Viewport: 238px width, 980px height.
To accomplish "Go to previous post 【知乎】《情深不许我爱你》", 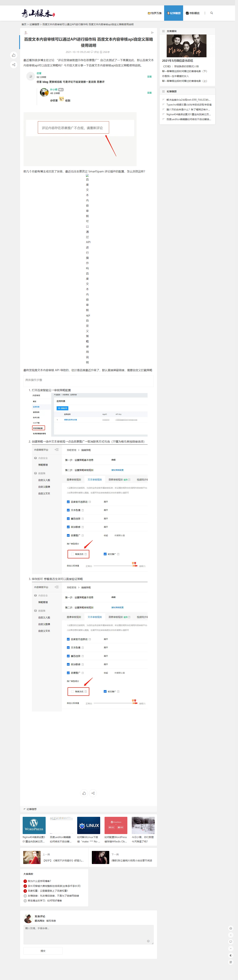I will coord(63,861).
